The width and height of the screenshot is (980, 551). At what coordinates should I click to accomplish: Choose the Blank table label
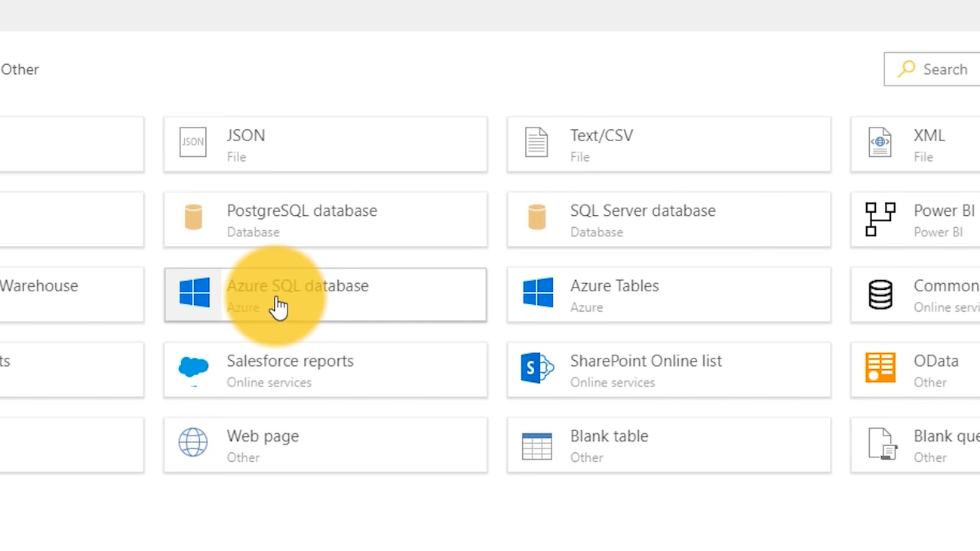click(609, 436)
